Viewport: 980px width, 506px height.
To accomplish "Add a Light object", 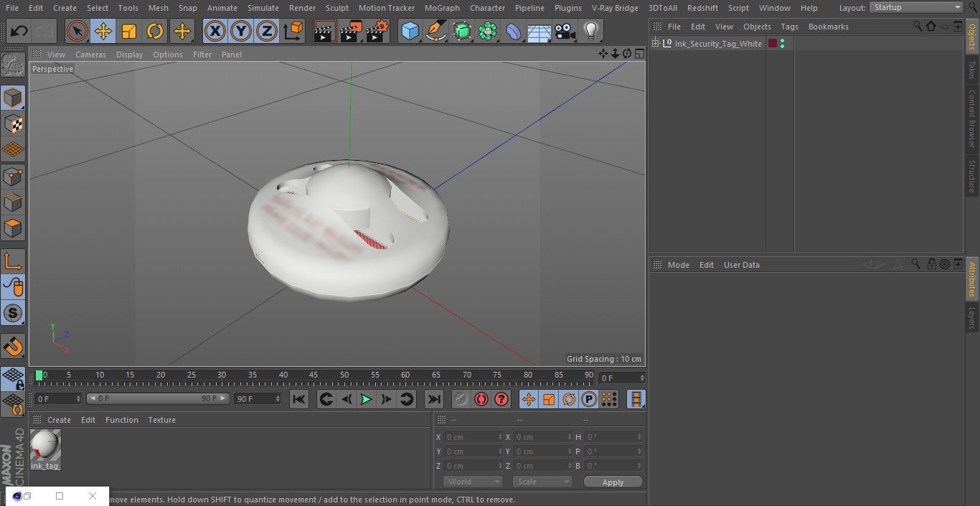I will click(590, 32).
